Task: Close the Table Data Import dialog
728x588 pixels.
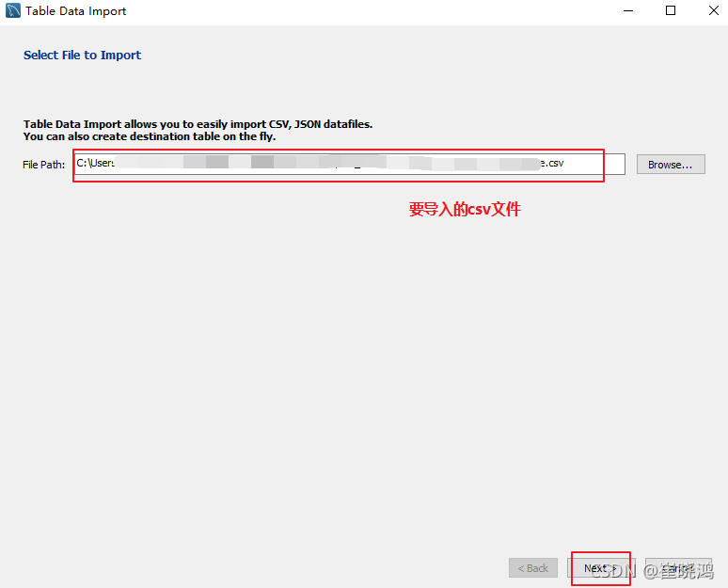Action: [x=714, y=10]
